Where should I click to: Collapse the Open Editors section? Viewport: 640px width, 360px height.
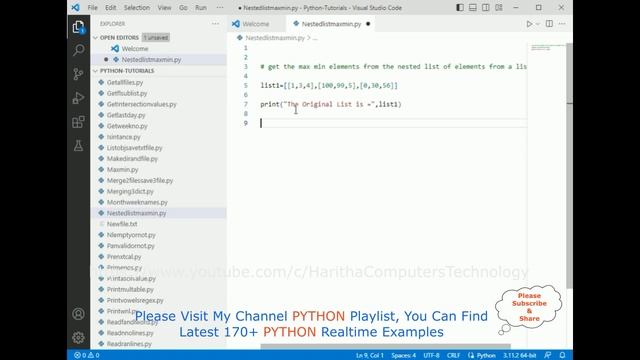pos(96,38)
